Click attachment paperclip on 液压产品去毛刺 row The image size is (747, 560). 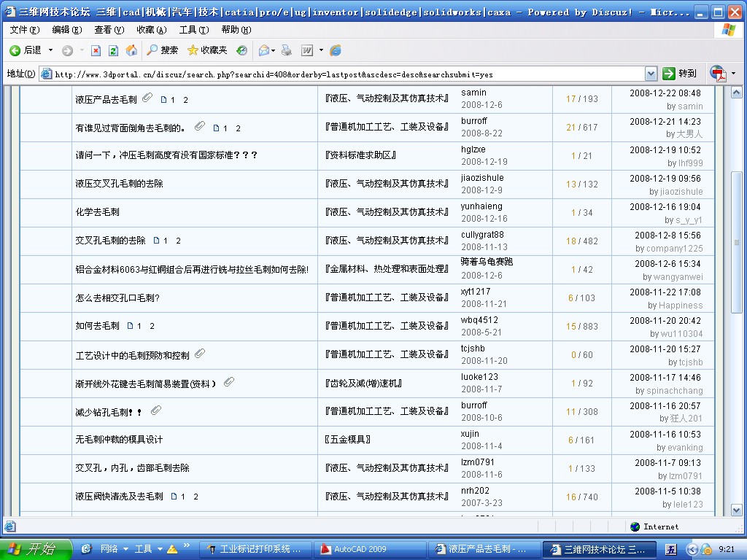[x=147, y=98]
